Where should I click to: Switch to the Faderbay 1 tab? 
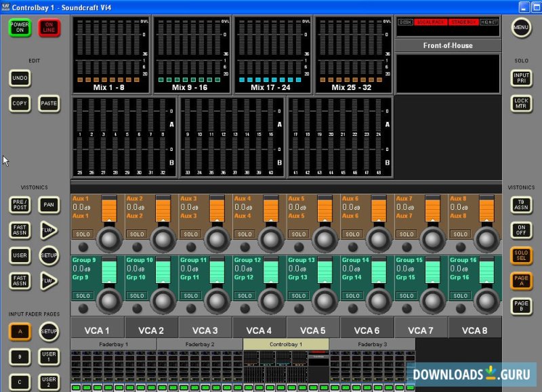point(113,345)
